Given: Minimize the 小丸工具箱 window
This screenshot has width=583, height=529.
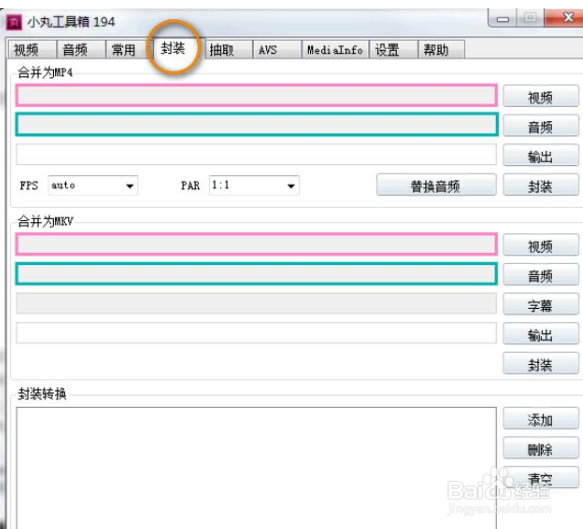Looking at the screenshot, I should (503, 18).
